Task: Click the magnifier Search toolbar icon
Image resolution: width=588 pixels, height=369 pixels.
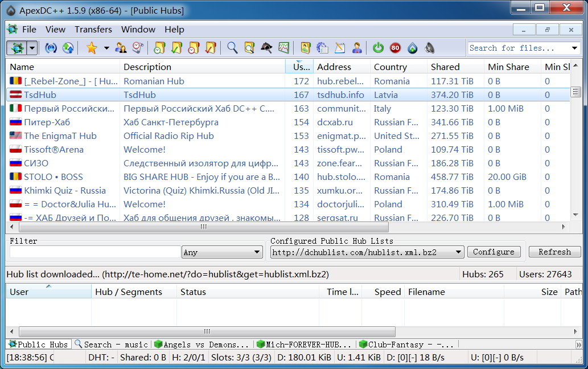Action: (x=232, y=48)
